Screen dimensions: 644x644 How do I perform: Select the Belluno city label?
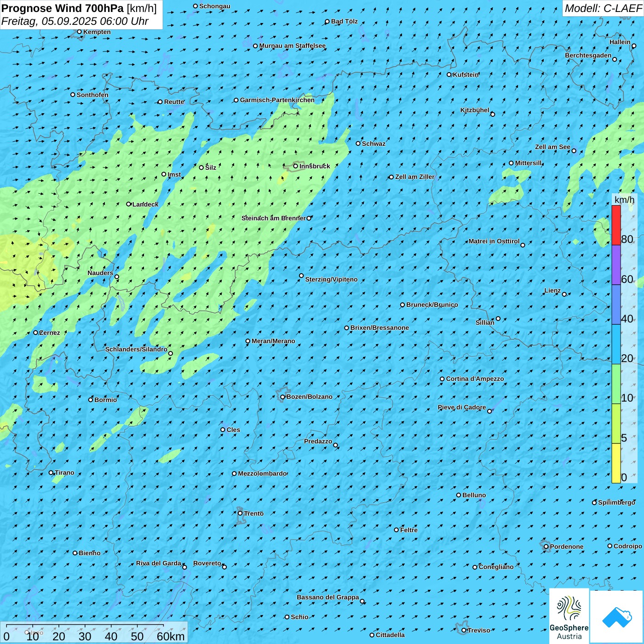(x=474, y=495)
